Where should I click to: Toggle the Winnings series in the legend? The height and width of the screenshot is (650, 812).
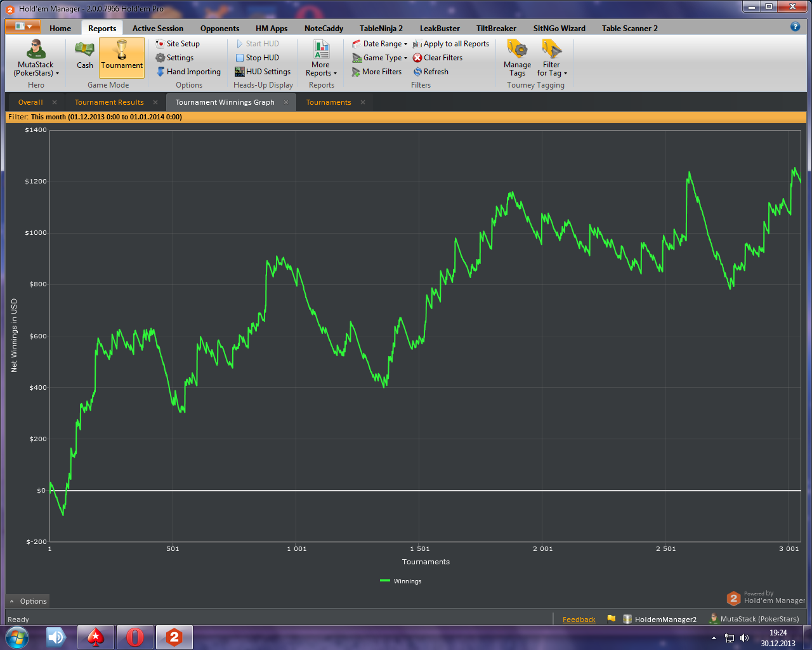click(x=401, y=581)
